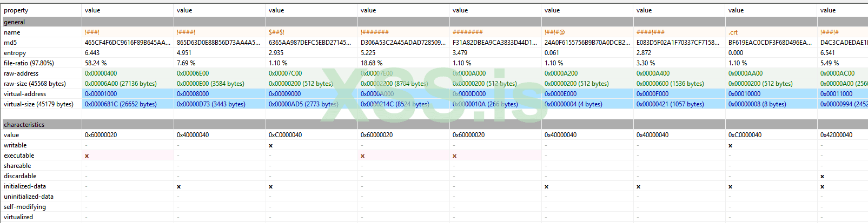Viewport: 868px width, 223px height.
Task: Select md5 value starting 6365AA987DEFC5EBD27145
Action: [x=311, y=43]
